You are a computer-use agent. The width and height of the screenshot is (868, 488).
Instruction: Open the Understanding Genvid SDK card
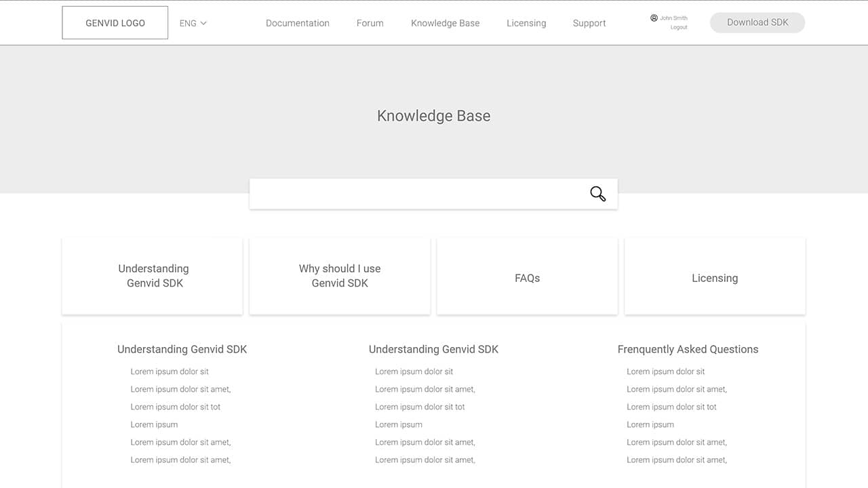pos(153,276)
